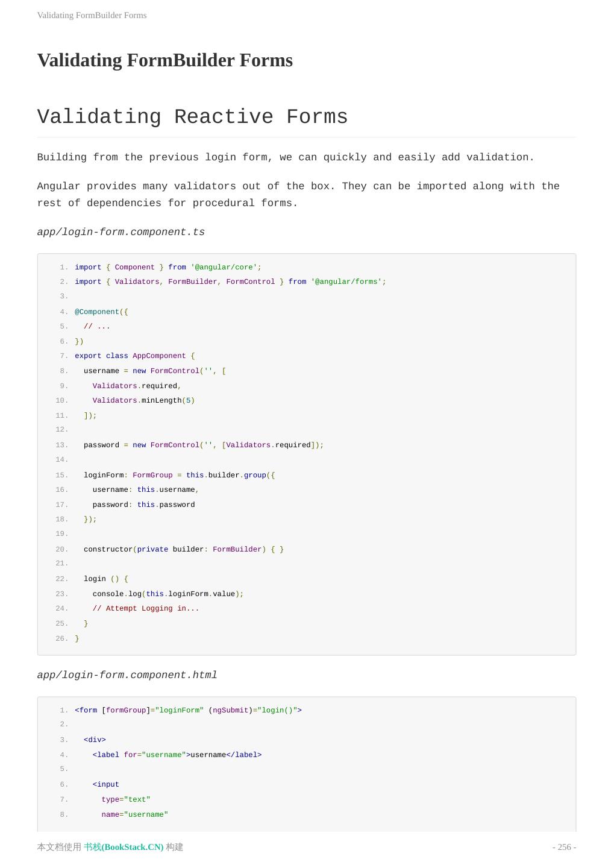
Task: Click the app/login-form.component.ts file name
Action: tap(121, 232)
